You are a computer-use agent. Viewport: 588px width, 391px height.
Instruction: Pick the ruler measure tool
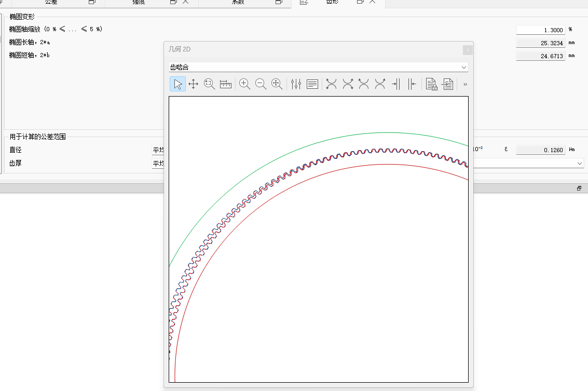[x=225, y=84]
